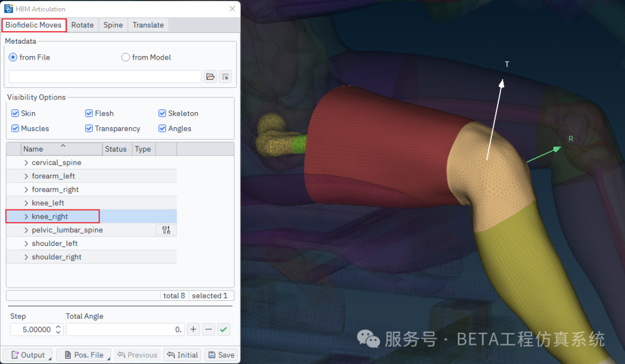Image resolution: width=625 pixels, height=364 pixels.
Task: Click the Output button
Action: [x=27, y=355]
